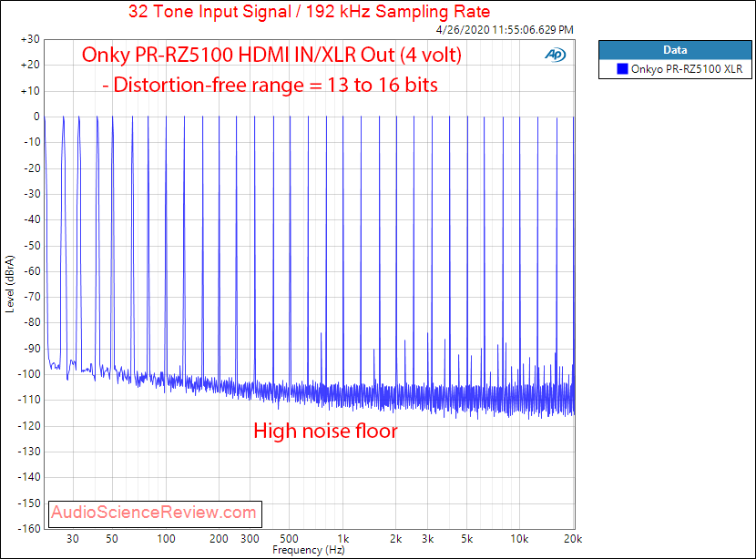Viewport: 756px width, 559px height.
Task: Click the "200" frequency axis tick label
Action: pos(219,539)
